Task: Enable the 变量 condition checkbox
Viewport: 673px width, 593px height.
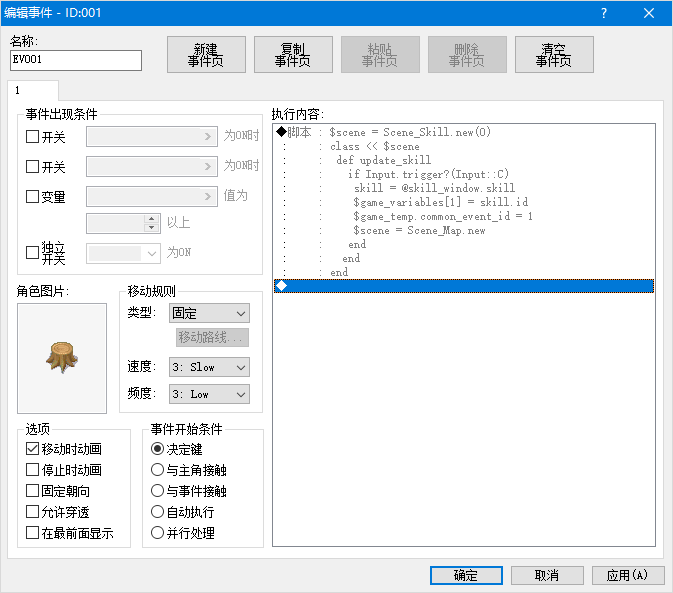Action: (x=33, y=197)
